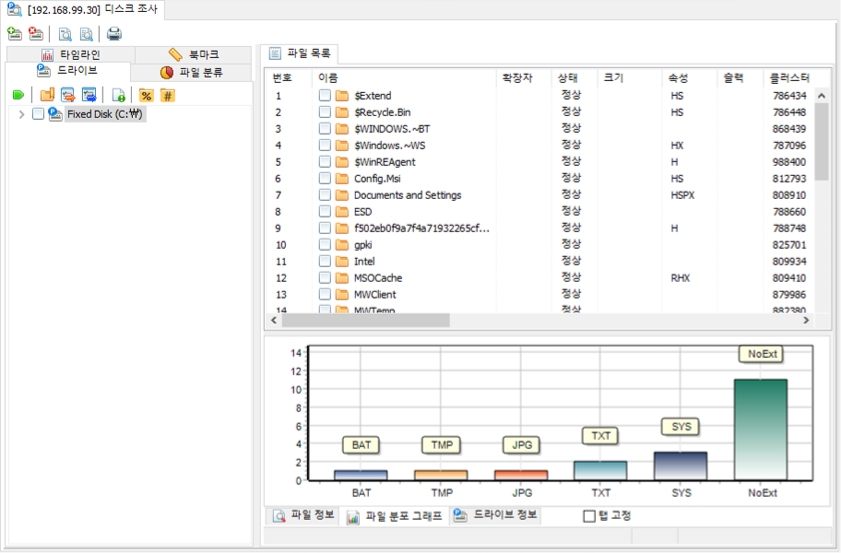Click the checklist icon with blue arrow
The height and width of the screenshot is (553, 841).
pos(89,95)
